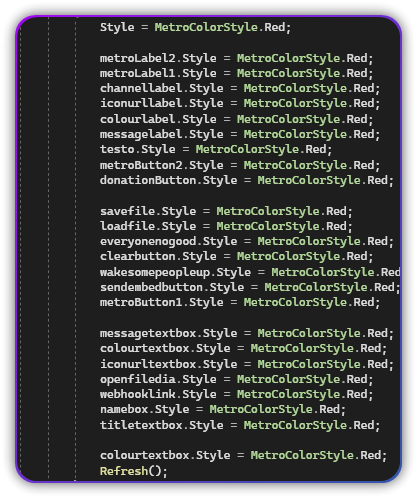This screenshot has width=417, height=498.
Task: Place cursor on sendembedbutton.Style line
Action: pyautogui.click(x=250, y=287)
